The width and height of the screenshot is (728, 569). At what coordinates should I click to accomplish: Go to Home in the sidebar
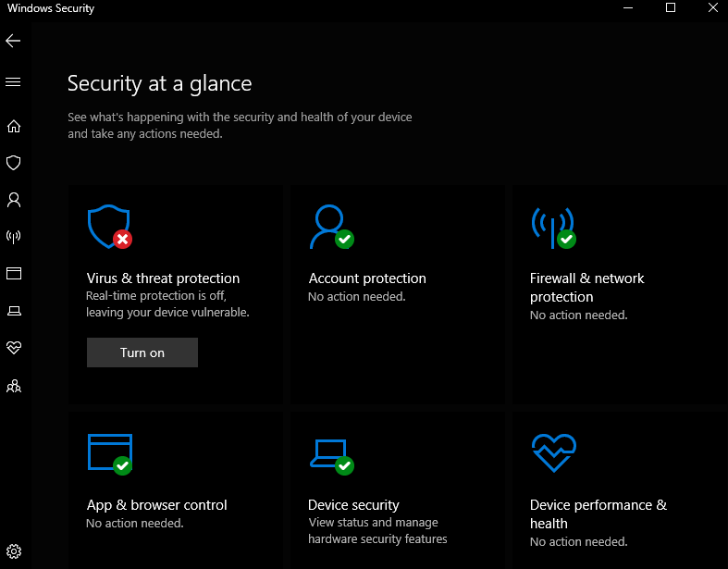(x=14, y=126)
